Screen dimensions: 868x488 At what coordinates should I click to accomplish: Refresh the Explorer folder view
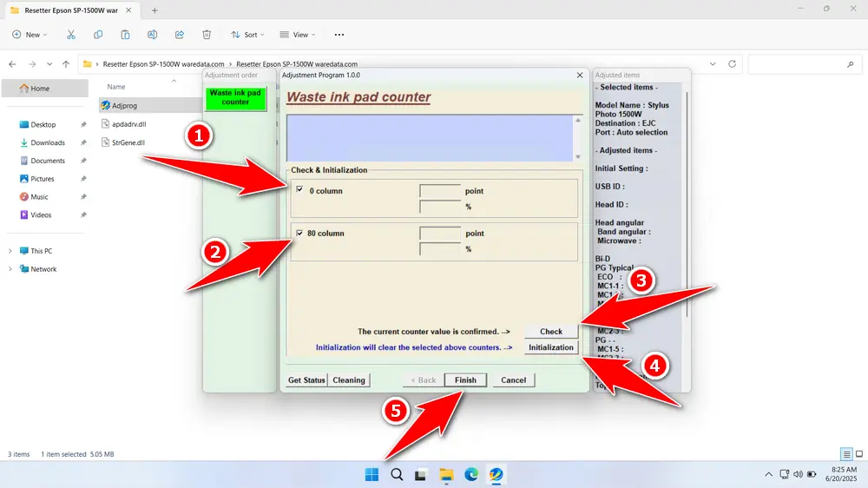coord(732,64)
